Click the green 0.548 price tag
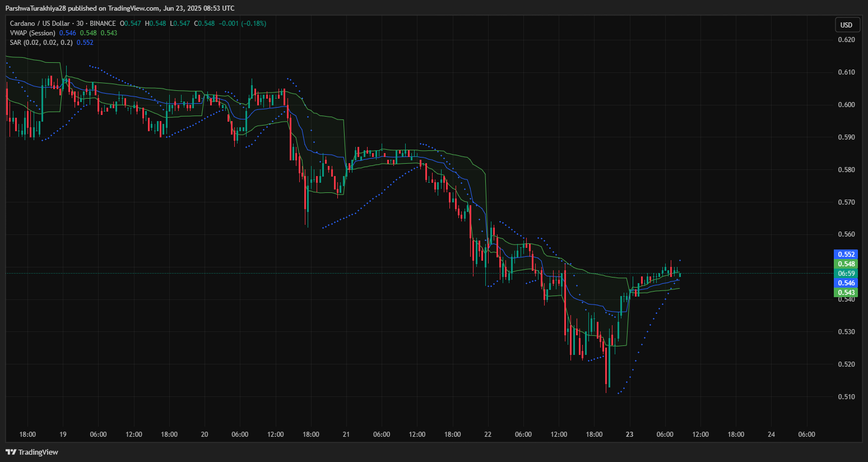 (846, 264)
